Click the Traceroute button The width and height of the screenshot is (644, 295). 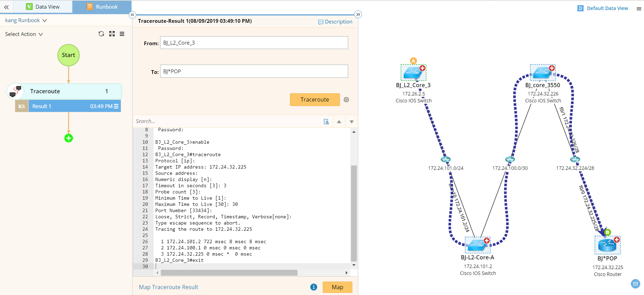314,100
